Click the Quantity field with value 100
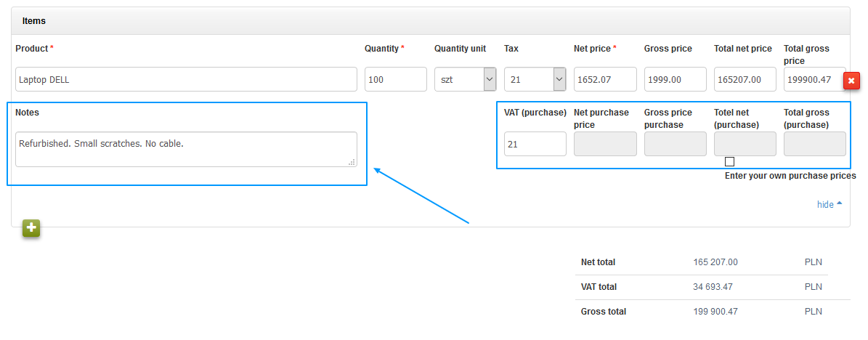The image size is (868, 340). 395,79
